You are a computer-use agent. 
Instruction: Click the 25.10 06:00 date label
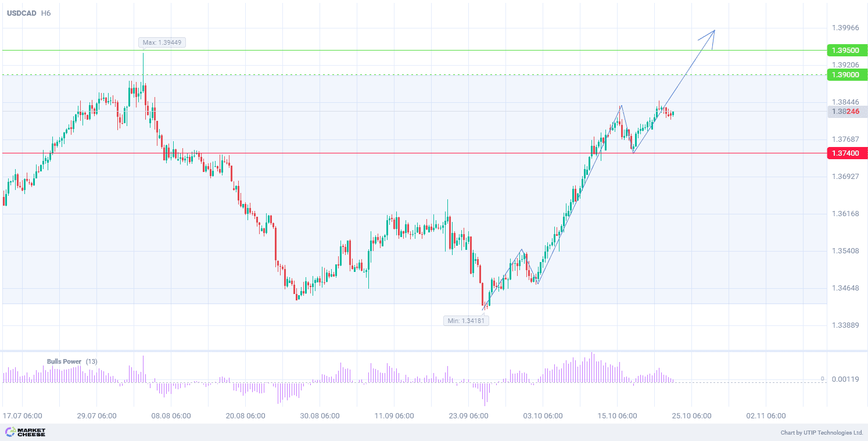point(691,416)
